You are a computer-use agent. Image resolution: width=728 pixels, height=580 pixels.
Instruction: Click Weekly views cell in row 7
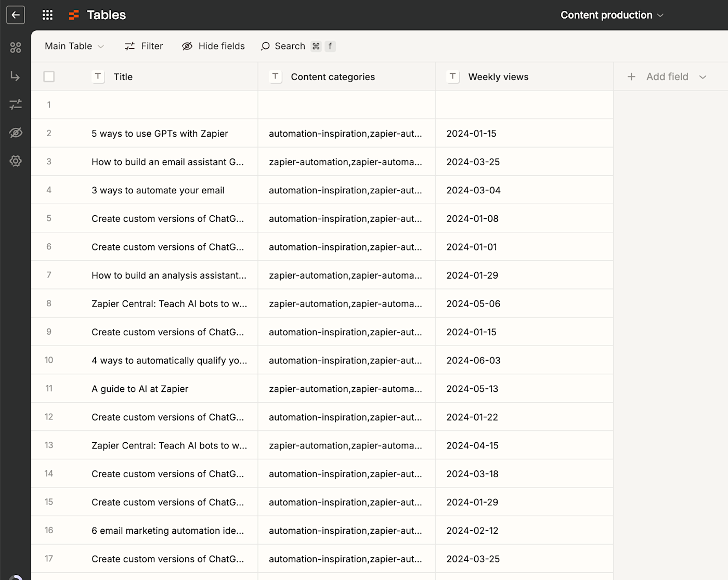pyautogui.click(x=524, y=275)
